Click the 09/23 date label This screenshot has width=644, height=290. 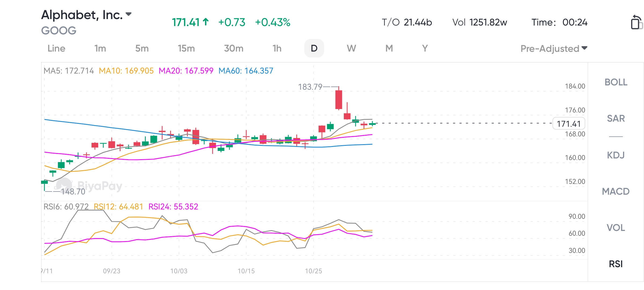tap(112, 271)
